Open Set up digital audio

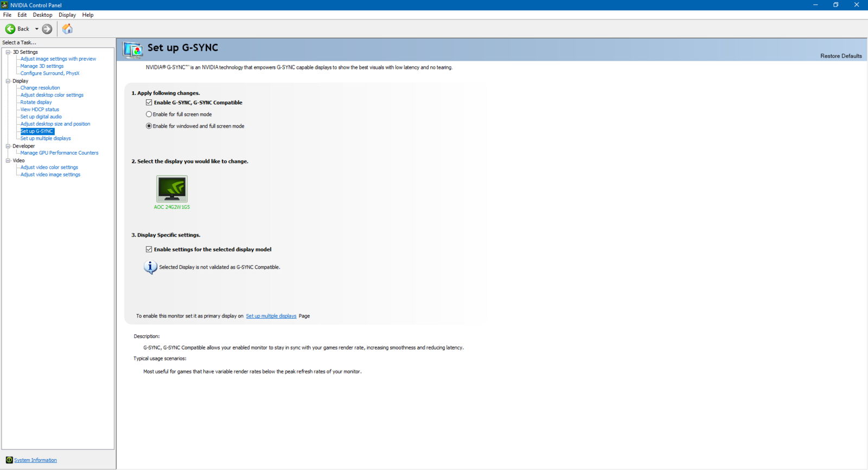41,117
